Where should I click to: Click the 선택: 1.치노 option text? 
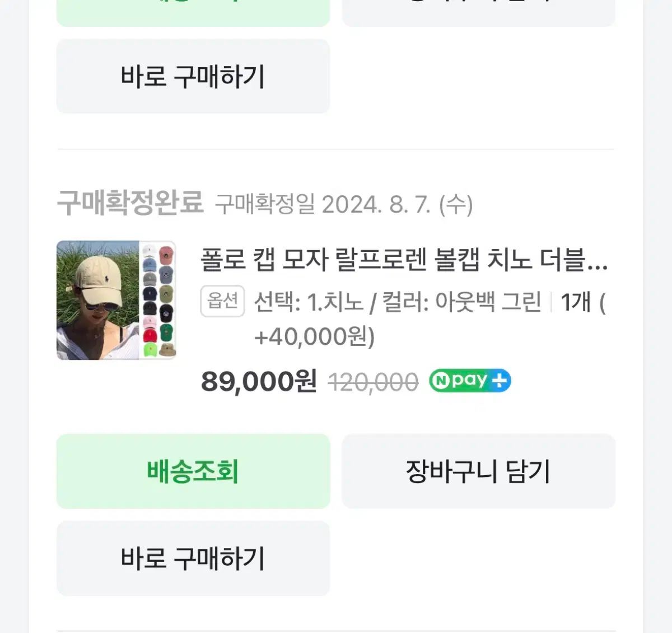pyautogui.click(x=308, y=302)
